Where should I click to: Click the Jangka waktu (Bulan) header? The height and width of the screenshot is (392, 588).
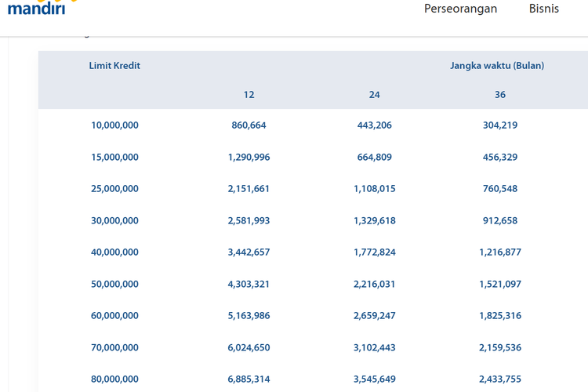[496, 66]
